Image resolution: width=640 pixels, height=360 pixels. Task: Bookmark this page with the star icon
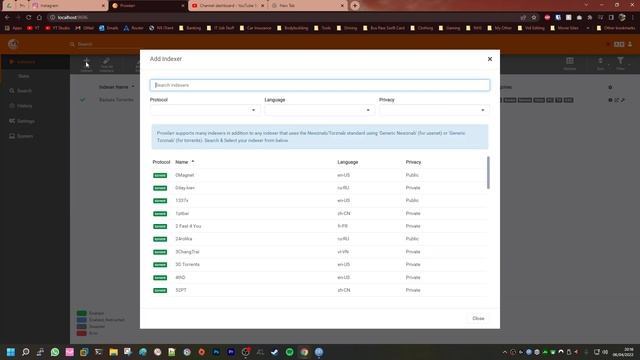click(534, 18)
